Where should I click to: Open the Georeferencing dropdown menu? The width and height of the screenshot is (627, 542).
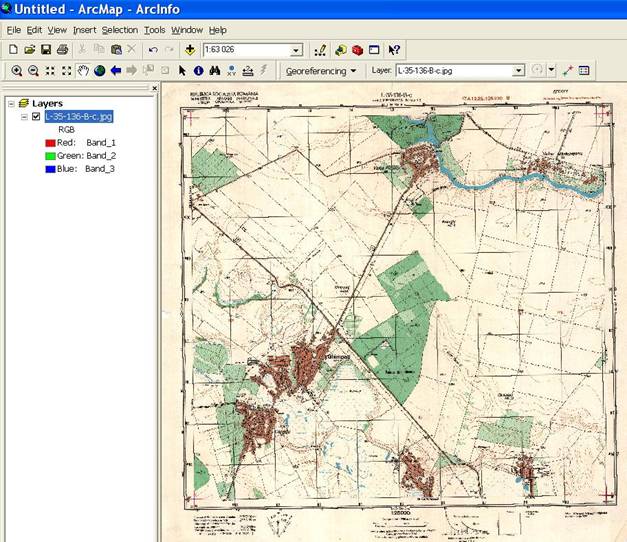[x=321, y=71]
